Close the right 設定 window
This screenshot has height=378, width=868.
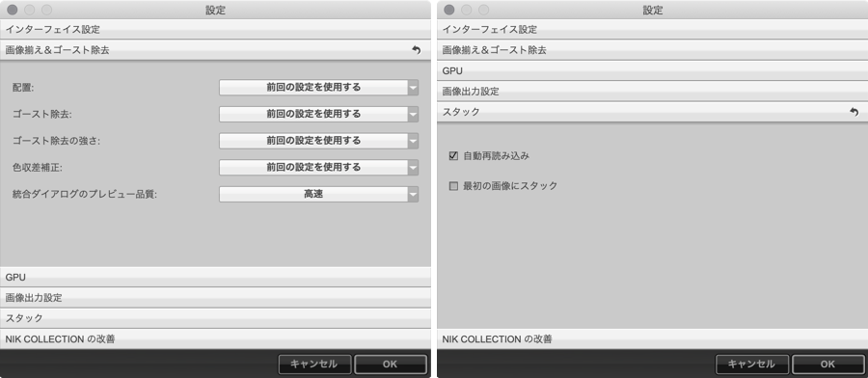tap(449, 10)
